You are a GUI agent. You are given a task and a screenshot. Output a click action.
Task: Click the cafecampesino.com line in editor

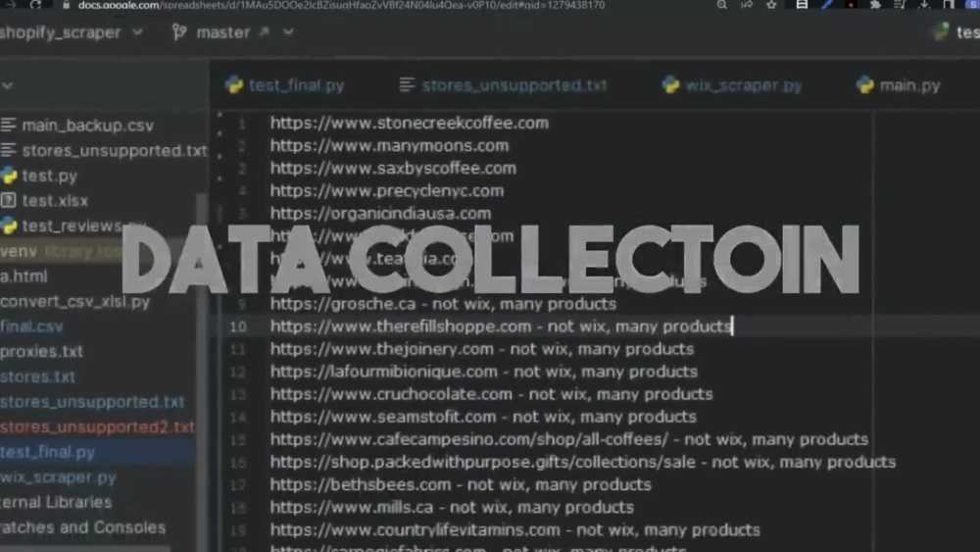click(x=568, y=439)
